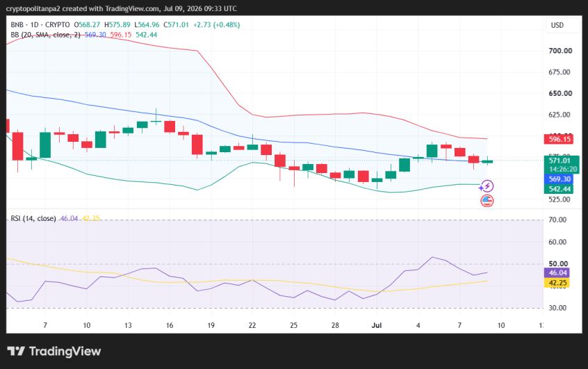Click the 700.00 price axis label
This screenshot has height=369, width=588.
pos(560,51)
